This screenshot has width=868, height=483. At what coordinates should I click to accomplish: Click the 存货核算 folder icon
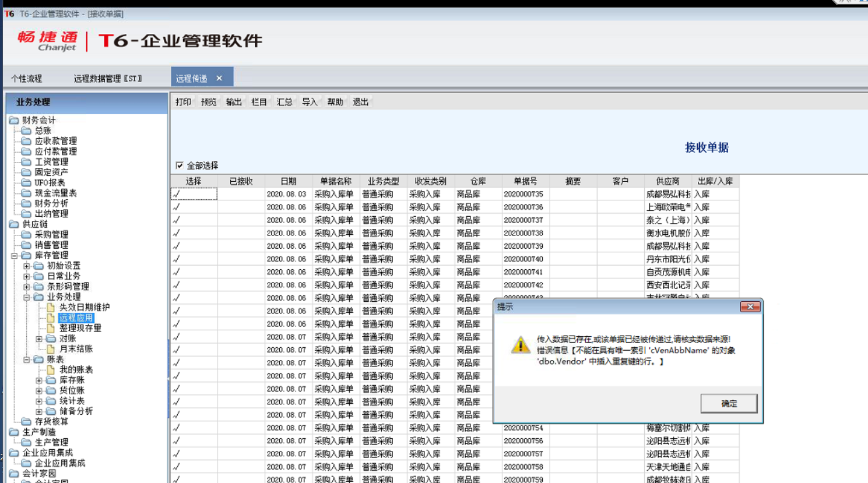[26, 421]
